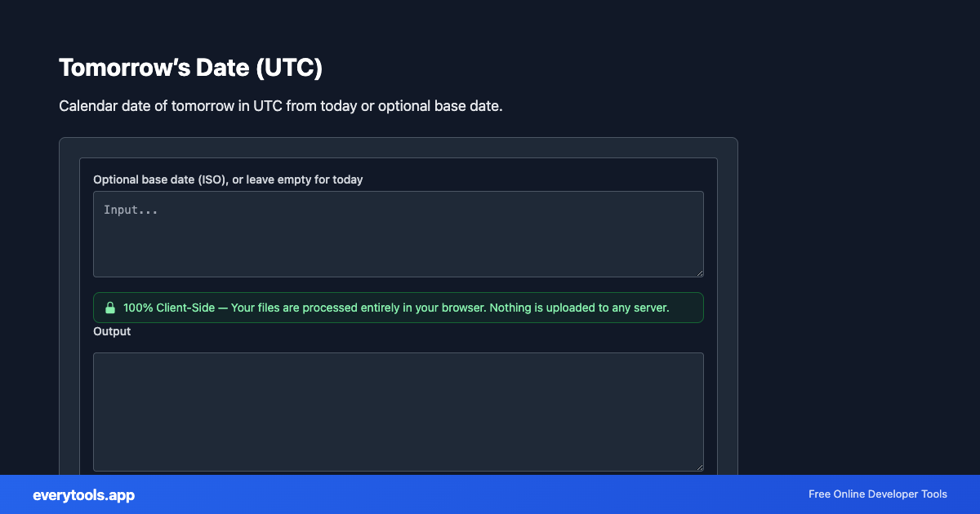The width and height of the screenshot is (980, 514).
Task: Click the '100% Client-Side' privacy notice banner
Action: click(399, 308)
